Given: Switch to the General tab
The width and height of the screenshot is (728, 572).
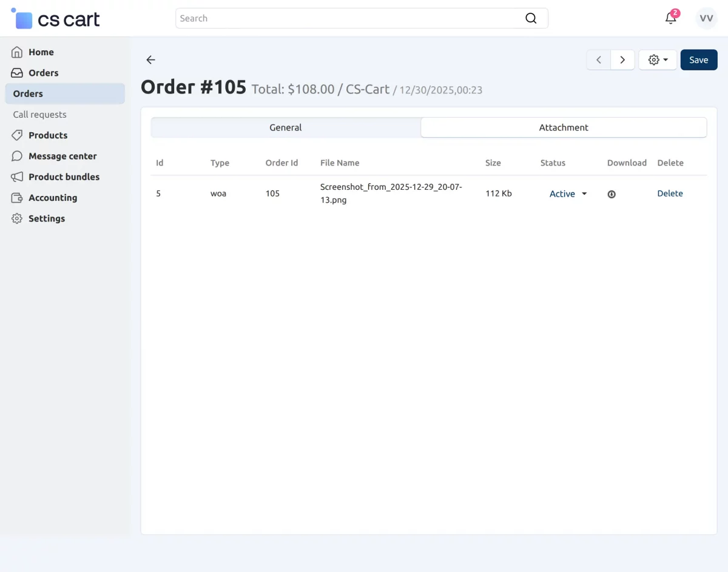Looking at the screenshot, I should coord(286,127).
